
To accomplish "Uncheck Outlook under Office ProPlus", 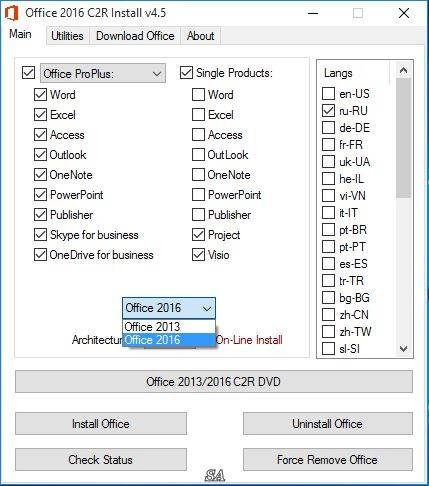I will pos(40,155).
